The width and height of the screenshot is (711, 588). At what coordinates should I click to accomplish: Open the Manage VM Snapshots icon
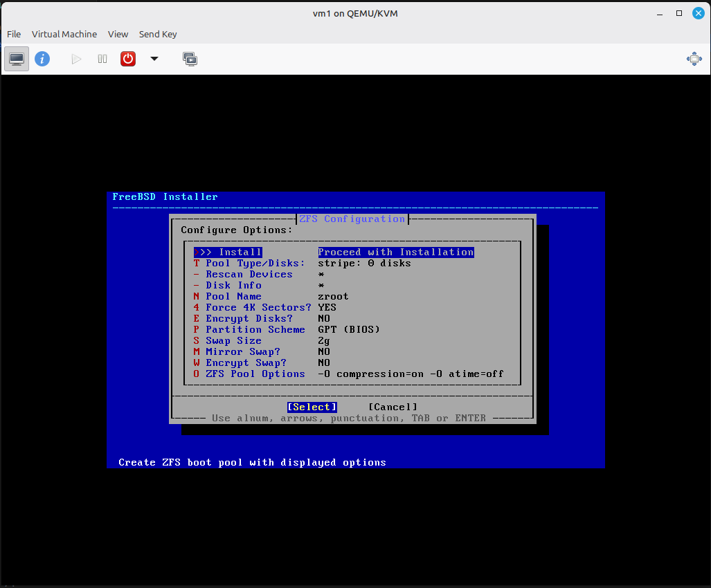(x=190, y=59)
